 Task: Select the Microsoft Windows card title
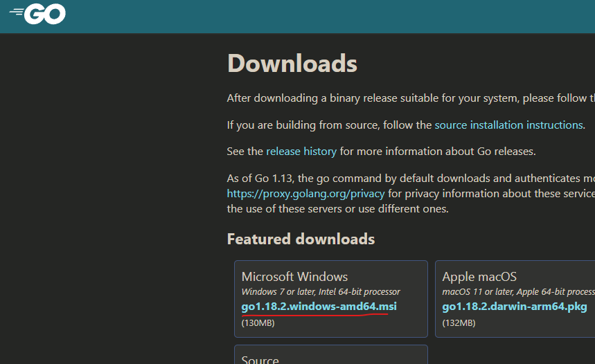[x=294, y=277]
